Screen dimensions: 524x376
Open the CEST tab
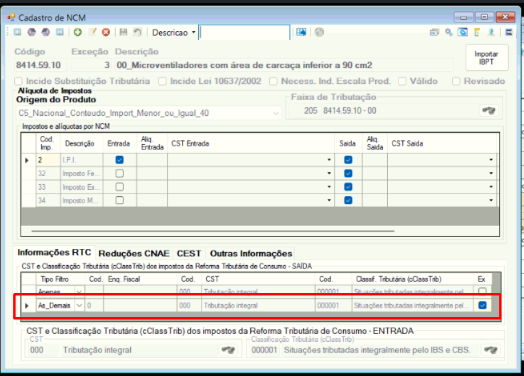pos(189,253)
